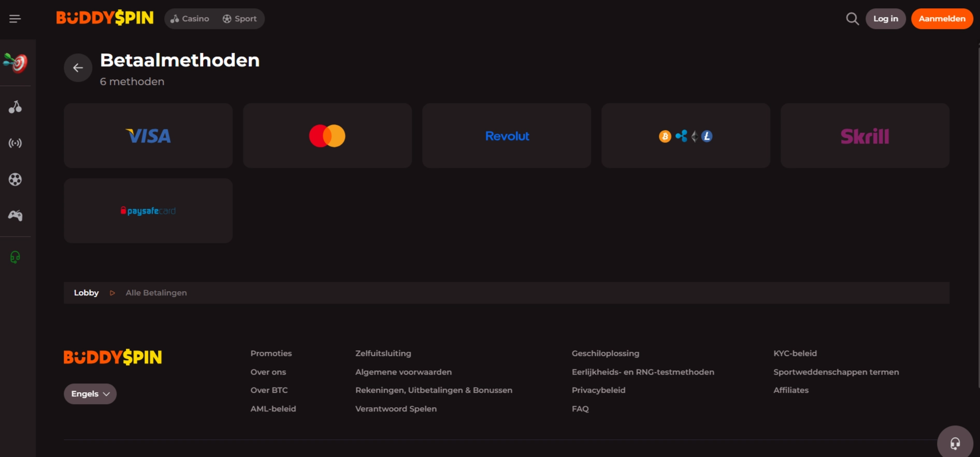
Task: Click the green headset support icon in sidebar
Action: pyautogui.click(x=15, y=257)
